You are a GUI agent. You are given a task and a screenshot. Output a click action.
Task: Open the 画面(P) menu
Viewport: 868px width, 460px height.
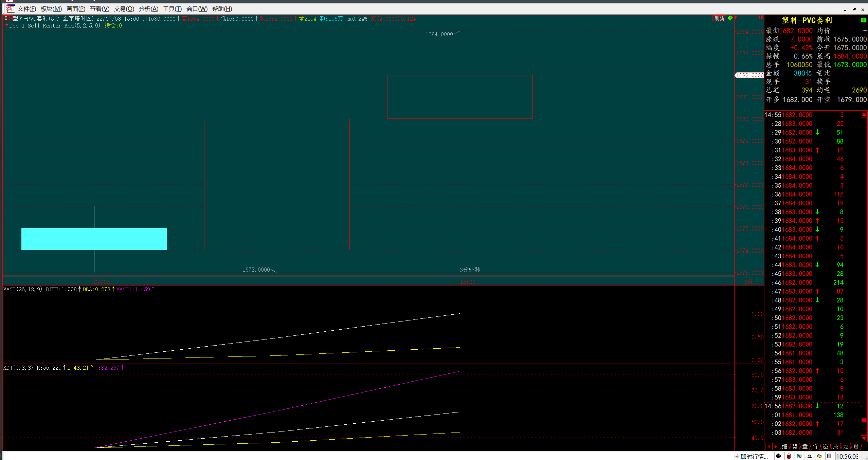[x=76, y=9]
